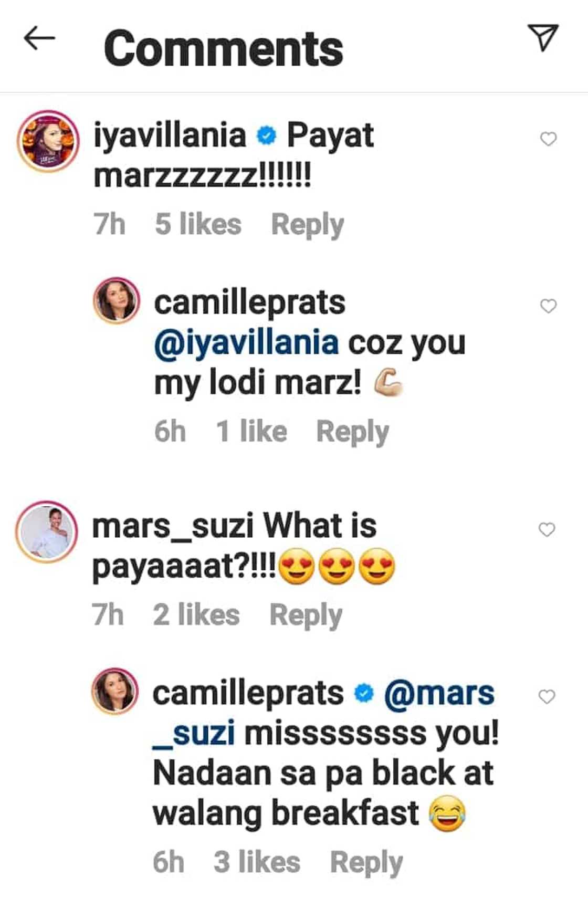Tap camilleprats' avatar on breakfast reply
Screen dimensions: 588x909
click(115, 691)
